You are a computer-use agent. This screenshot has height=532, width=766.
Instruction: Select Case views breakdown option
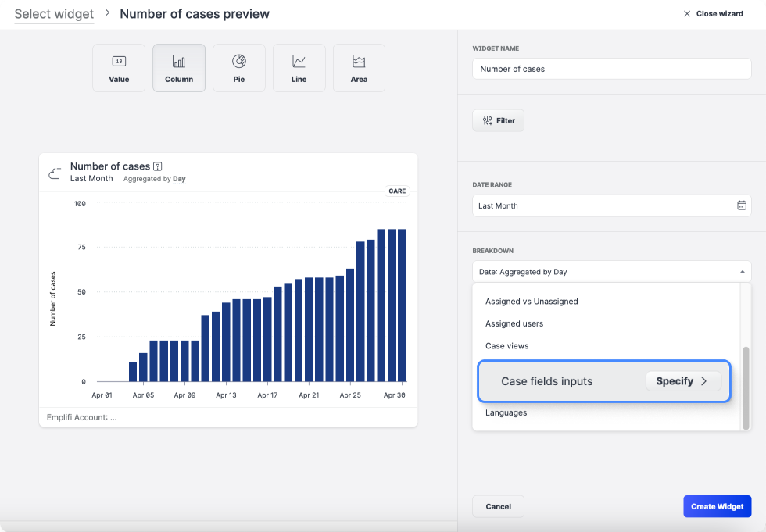[x=507, y=346]
